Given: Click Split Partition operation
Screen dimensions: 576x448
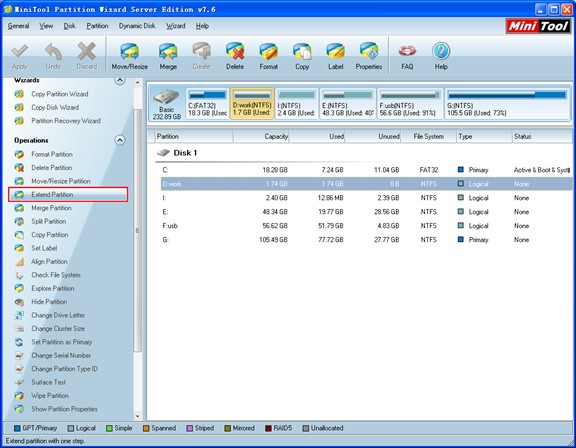Looking at the screenshot, I should (48, 221).
